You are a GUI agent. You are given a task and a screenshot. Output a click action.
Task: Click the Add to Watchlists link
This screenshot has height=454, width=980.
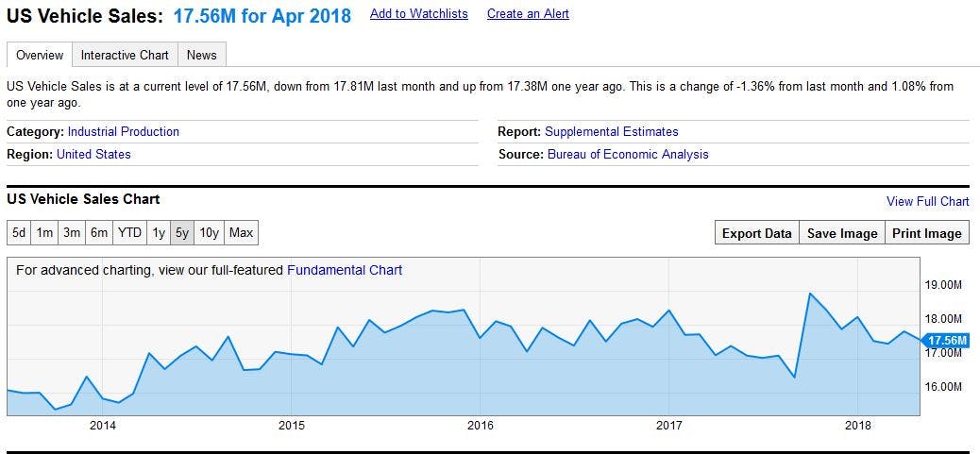pos(418,14)
